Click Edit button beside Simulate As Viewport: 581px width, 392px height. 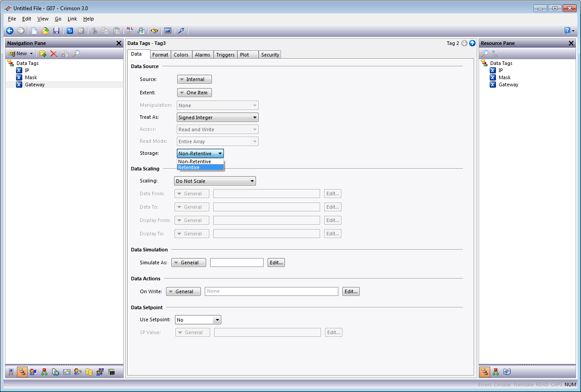point(276,263)
